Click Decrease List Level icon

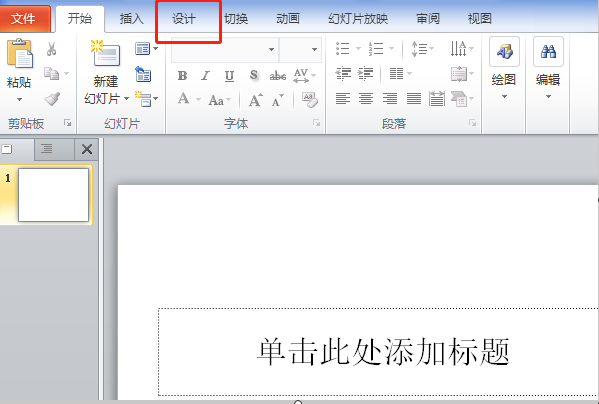click(343, 73)
